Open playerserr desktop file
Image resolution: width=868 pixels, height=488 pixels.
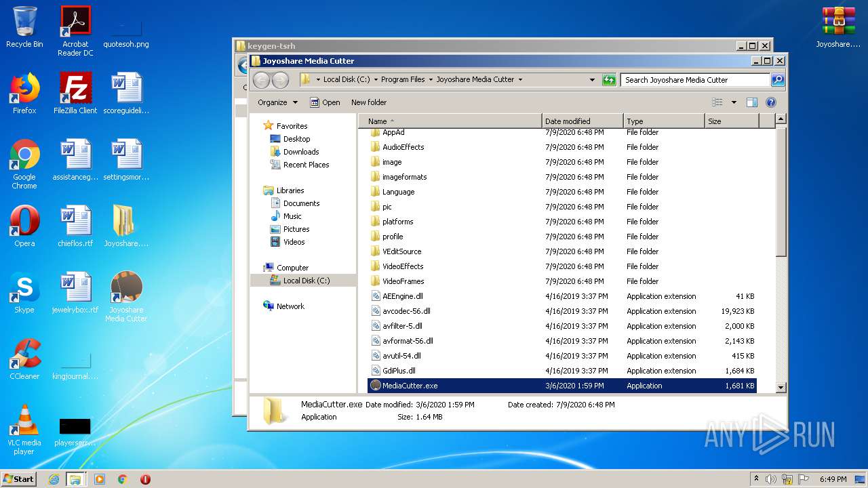click(75, 432)
